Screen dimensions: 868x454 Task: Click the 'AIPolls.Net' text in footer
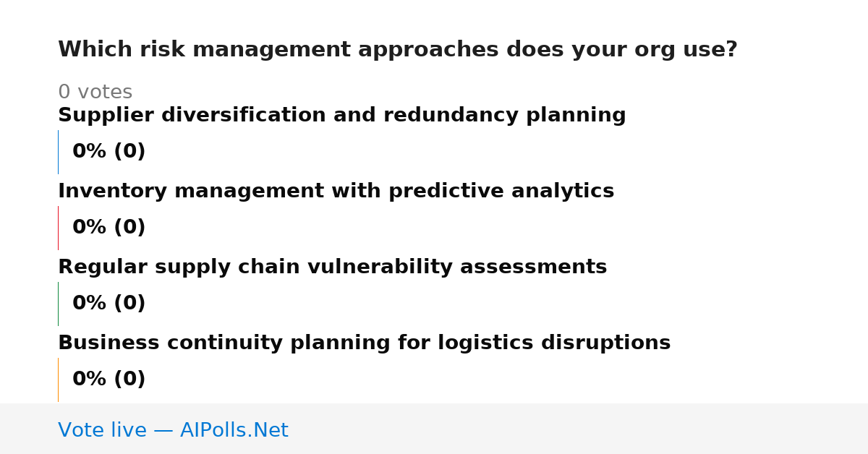click(x=234, y=431)
